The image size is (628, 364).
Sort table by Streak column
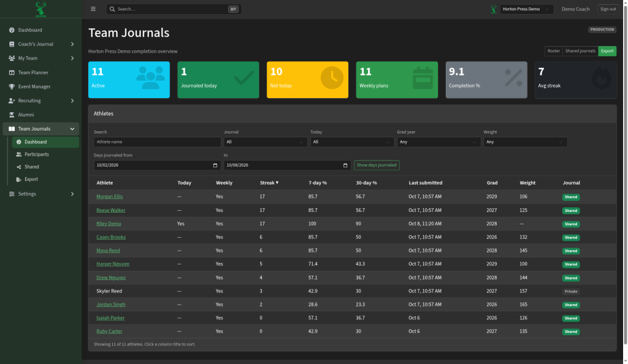pos(269,183)
